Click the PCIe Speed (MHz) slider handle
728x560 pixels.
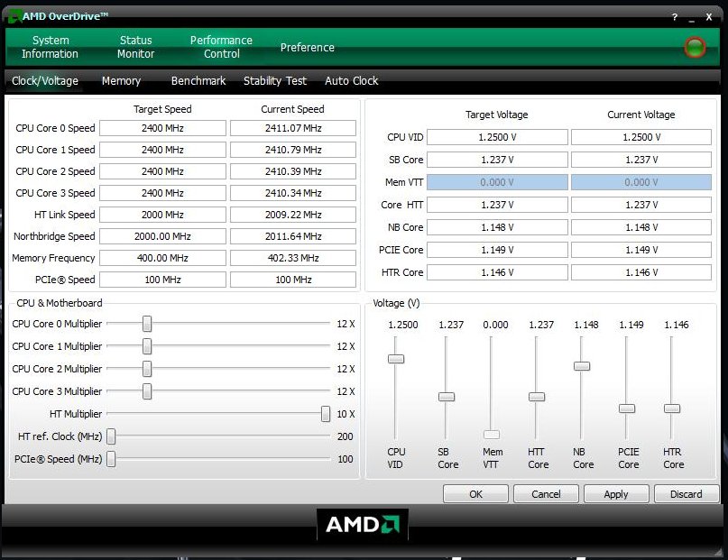click(x=111, y=459)
